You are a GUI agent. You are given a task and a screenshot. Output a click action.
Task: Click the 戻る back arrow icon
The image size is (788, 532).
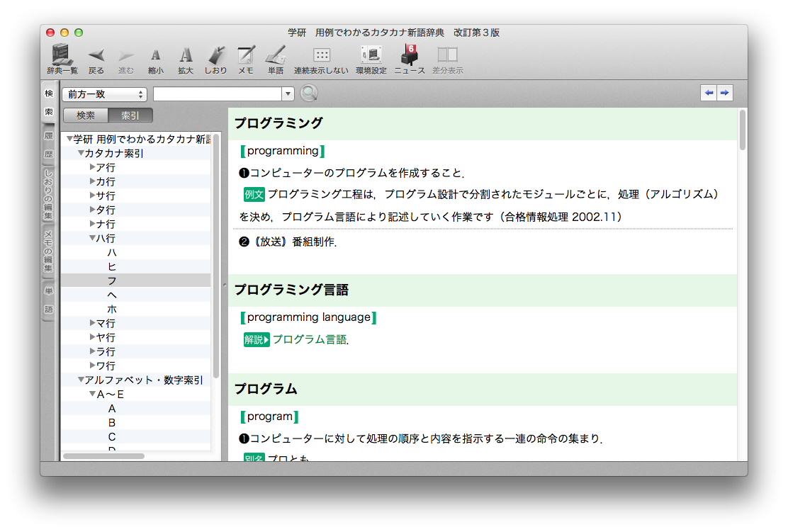pos(96,55)
